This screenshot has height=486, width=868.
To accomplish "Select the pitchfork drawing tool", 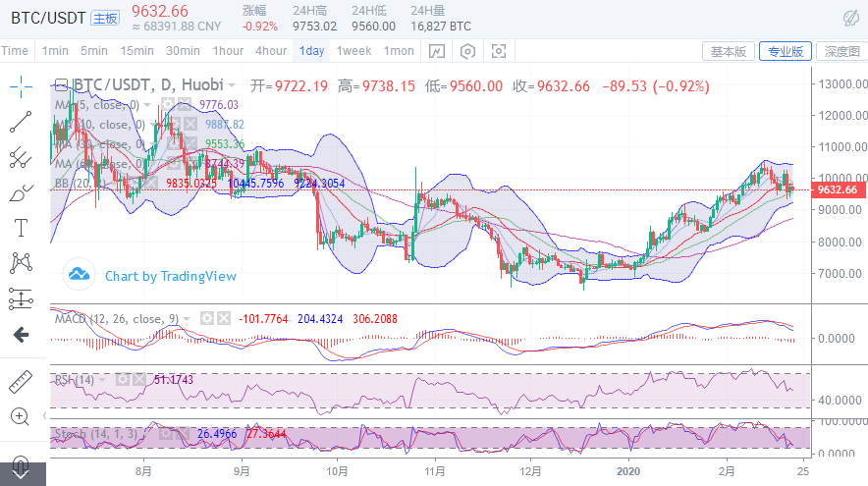I will 21,157.
